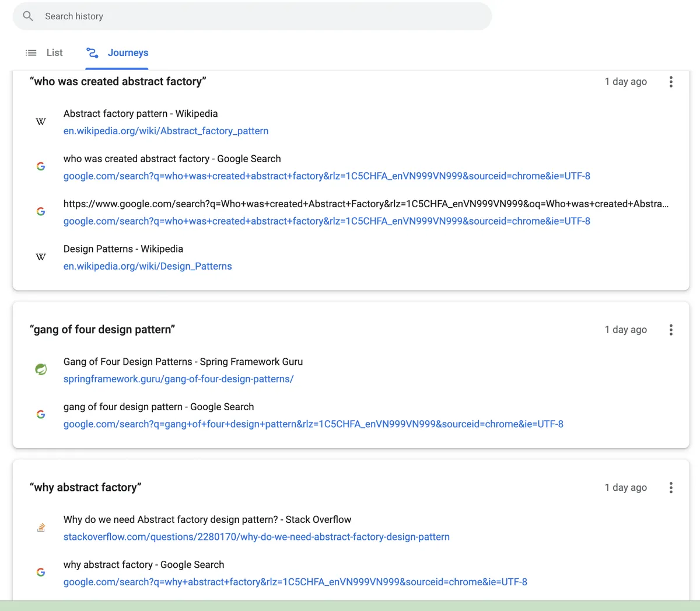Click the Google icon beside gang of four search
Screen dimensions: 700x611
[x=41, y=414]
